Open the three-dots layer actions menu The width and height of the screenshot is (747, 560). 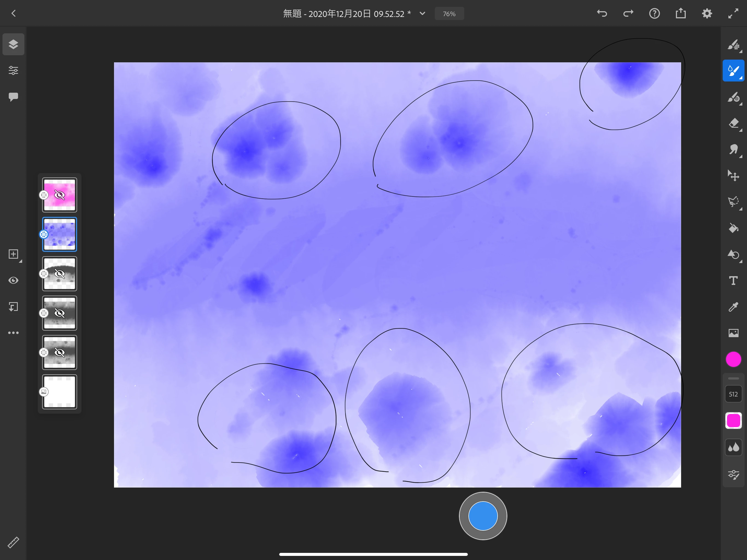(x=13, y=333)
